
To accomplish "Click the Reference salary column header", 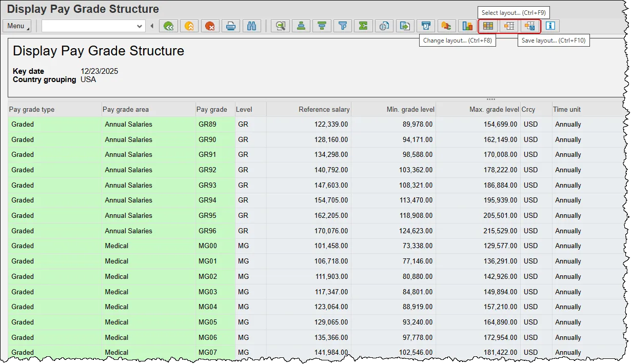I will point(324,109).
